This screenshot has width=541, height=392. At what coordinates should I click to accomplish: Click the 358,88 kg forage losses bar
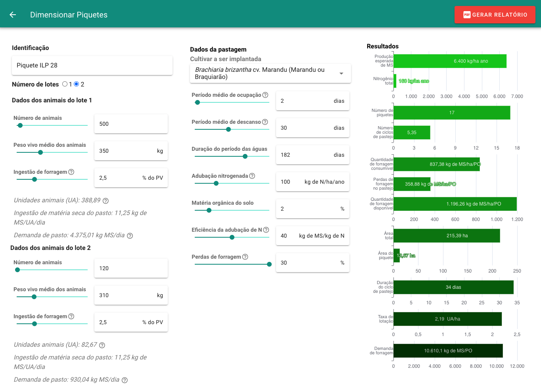[412, 184]
